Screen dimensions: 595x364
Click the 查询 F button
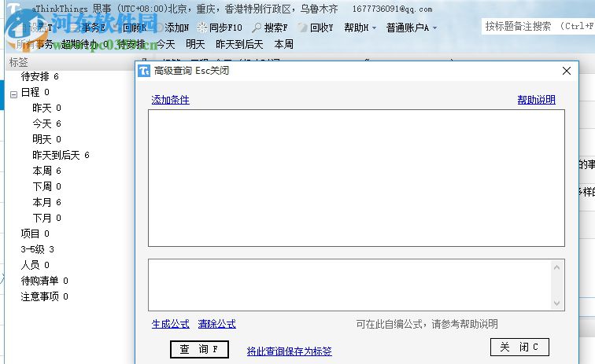199,349
